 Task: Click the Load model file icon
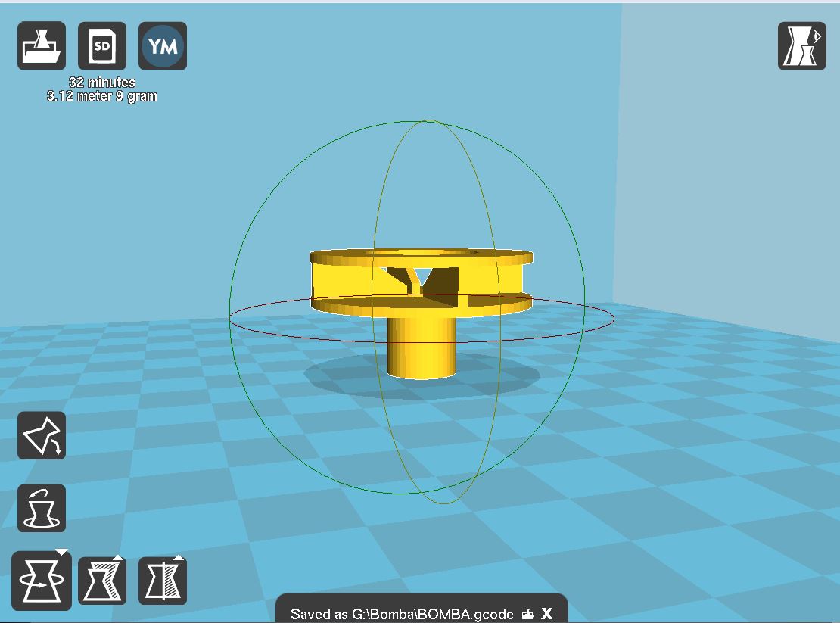click(x=42, y=45)
